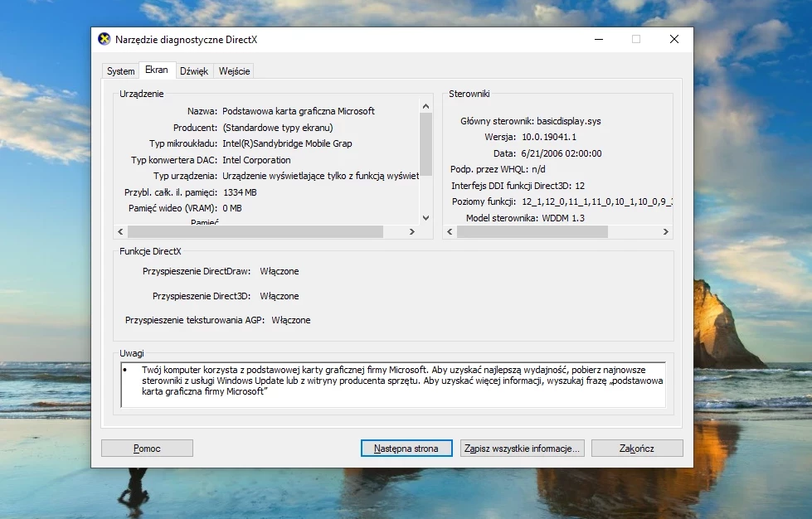The height and width of the screenshot is (519, 812).
Task: Click 'Włączone' next to teksturowania AGP
Action: (x=291, y=320)
